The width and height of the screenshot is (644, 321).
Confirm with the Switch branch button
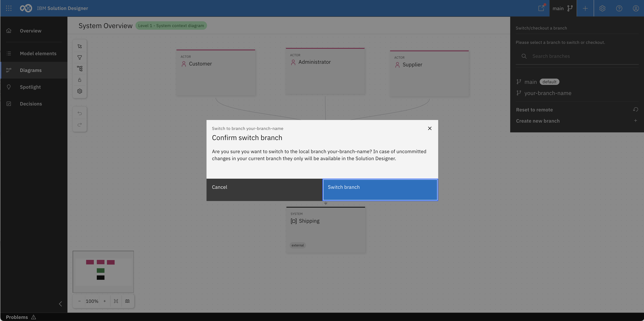pos(380,190)
